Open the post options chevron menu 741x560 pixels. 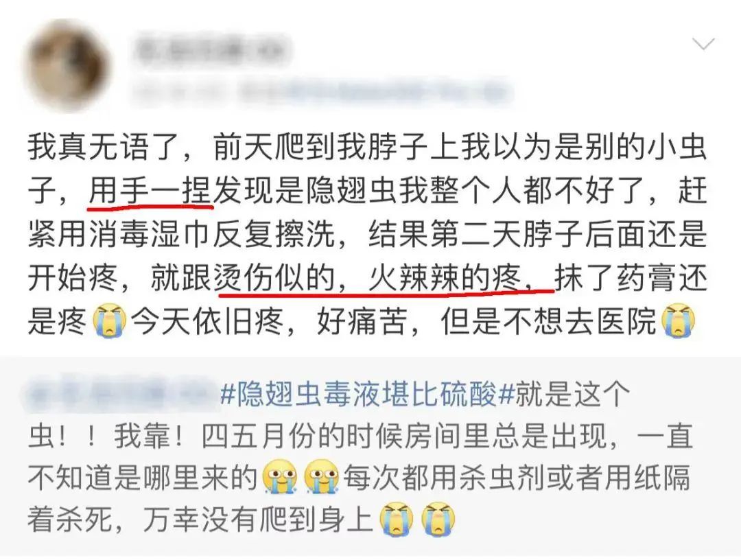[703, 45]
